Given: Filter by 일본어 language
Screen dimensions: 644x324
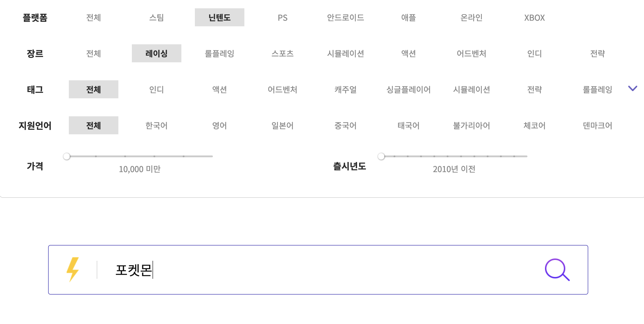Looking at the screenshot, I should click(x=282, y=126).
